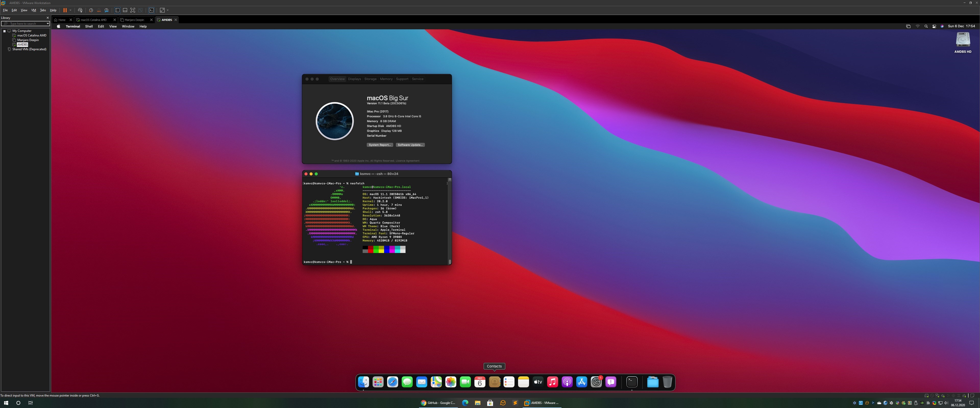Viewport: 980px width, 408px height.
Task: Take a snapshot of this VM
Action: 91,10
